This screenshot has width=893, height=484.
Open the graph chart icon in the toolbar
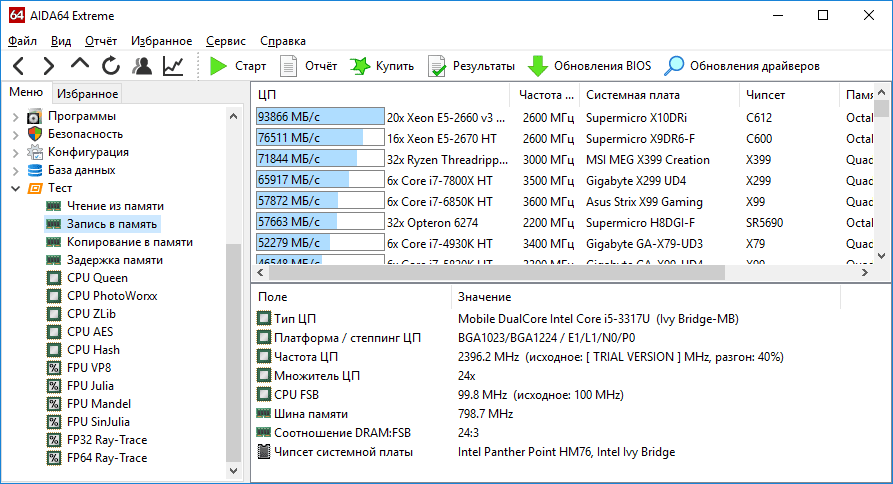tap(173, 66)
